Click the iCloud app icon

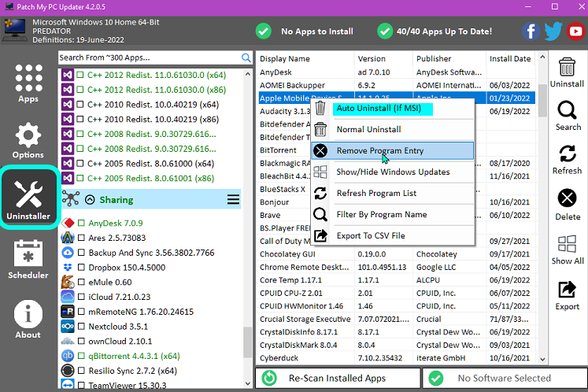pyautogui.click(x=68, y=297)
